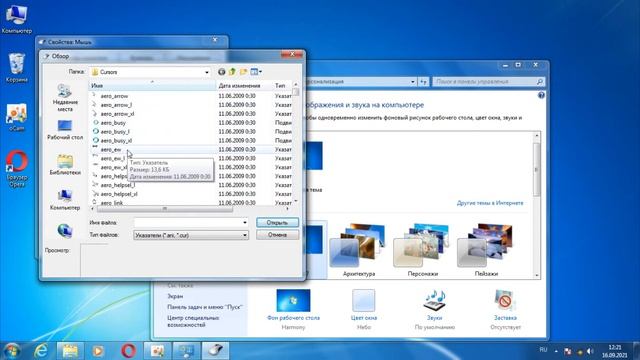Viewport: 640px width, 360px height.
Task: Select the aero_busy_l file
Action: tap(115, 132)
